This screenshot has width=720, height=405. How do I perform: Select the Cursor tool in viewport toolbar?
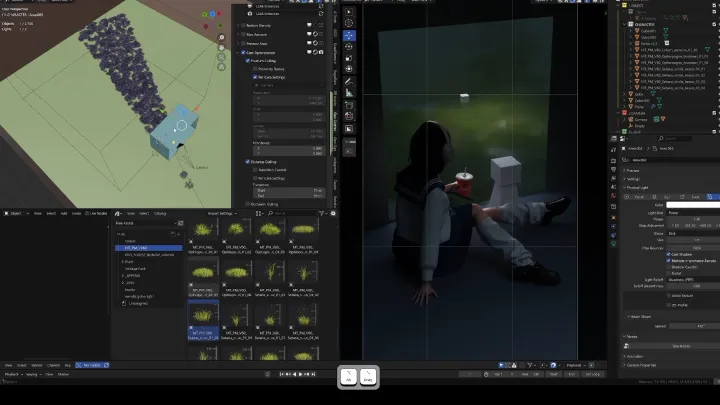[349, 23]
